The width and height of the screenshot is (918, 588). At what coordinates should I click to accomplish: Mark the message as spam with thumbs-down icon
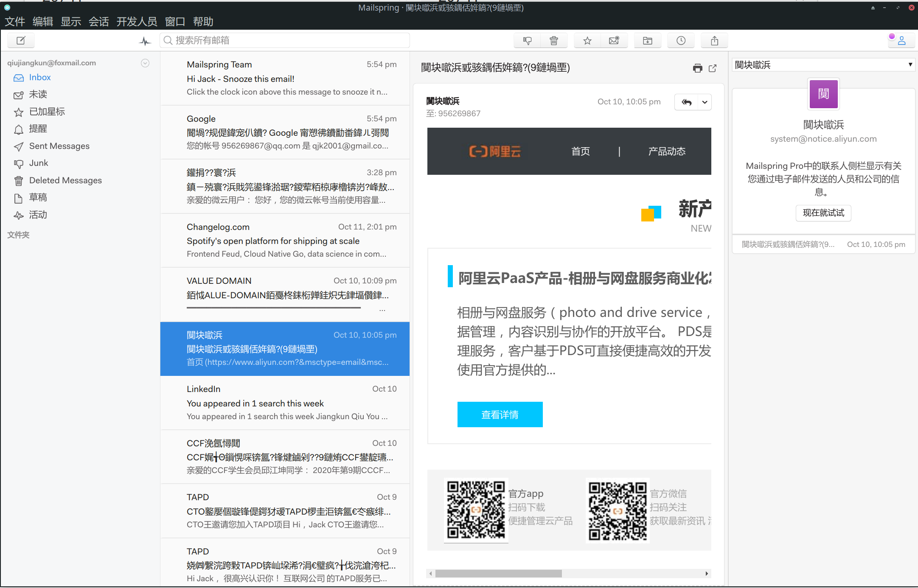527,40
